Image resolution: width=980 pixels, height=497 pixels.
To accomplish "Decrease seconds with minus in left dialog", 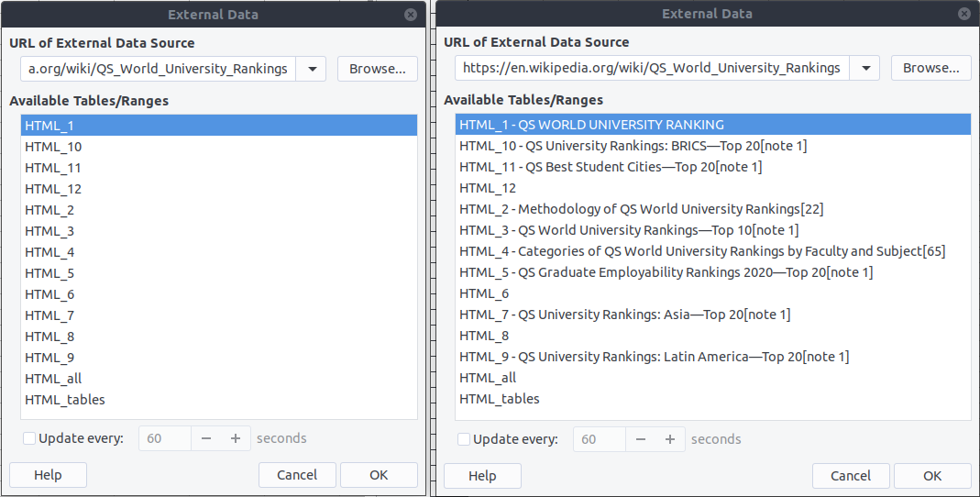I will coord(206,439).
